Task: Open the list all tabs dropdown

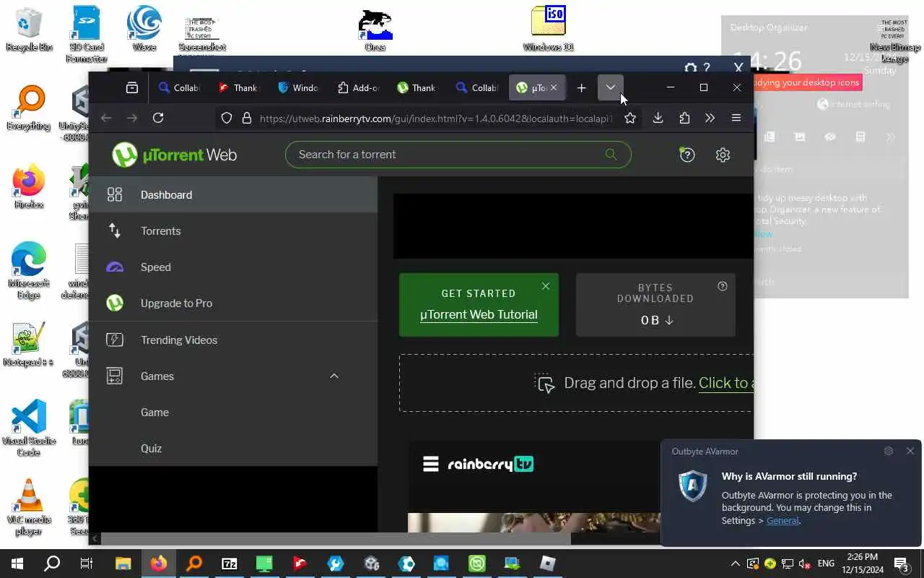Action: (610, 87)
